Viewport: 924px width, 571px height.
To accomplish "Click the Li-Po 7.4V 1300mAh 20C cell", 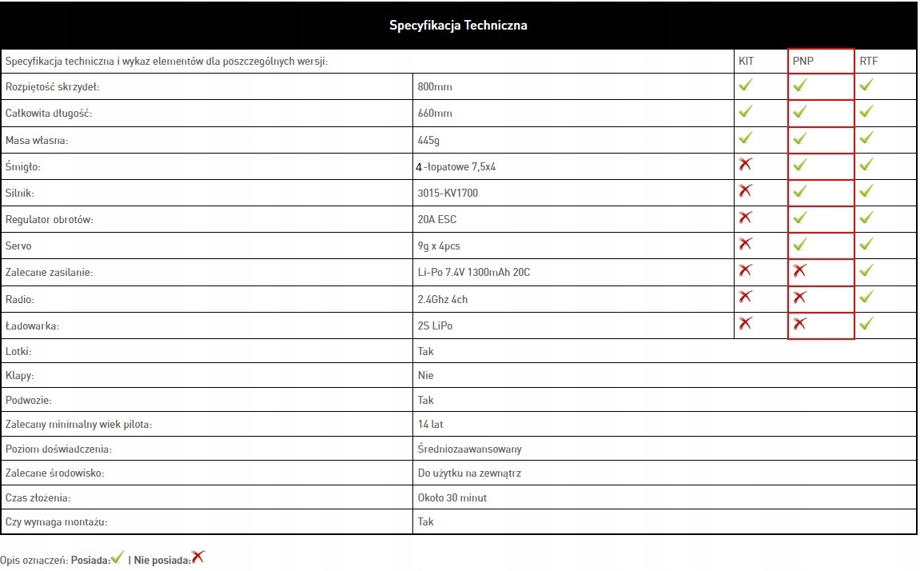I will tap(473, 273).
